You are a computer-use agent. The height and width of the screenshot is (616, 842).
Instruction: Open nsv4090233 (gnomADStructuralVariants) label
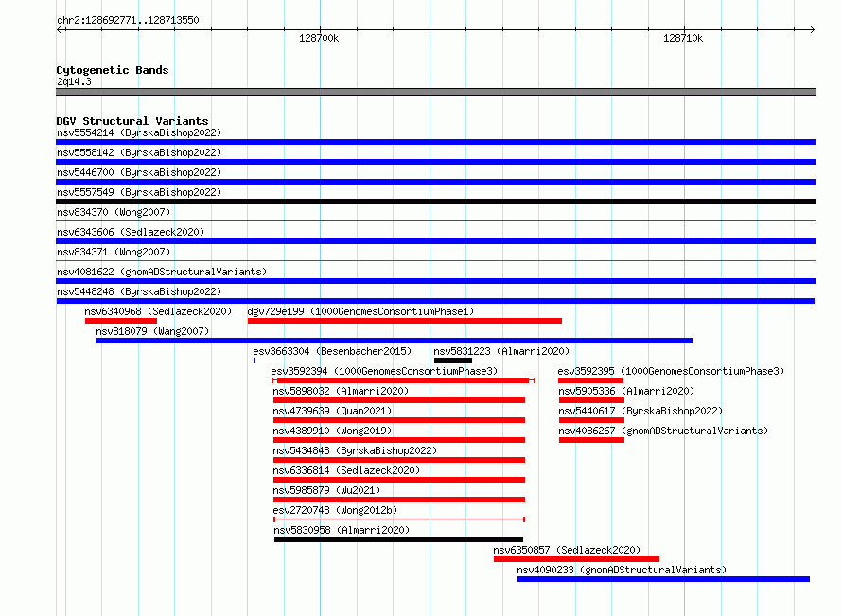pos(622,570)
